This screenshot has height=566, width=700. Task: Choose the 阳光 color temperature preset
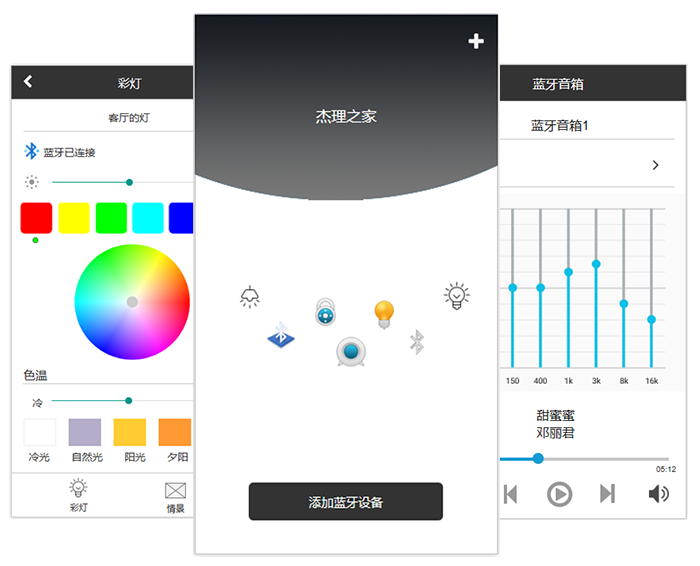tap(129, 433)
